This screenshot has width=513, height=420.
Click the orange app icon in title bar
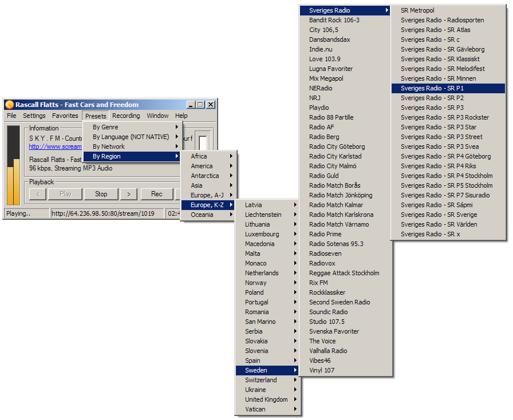(x=10, y=105)
